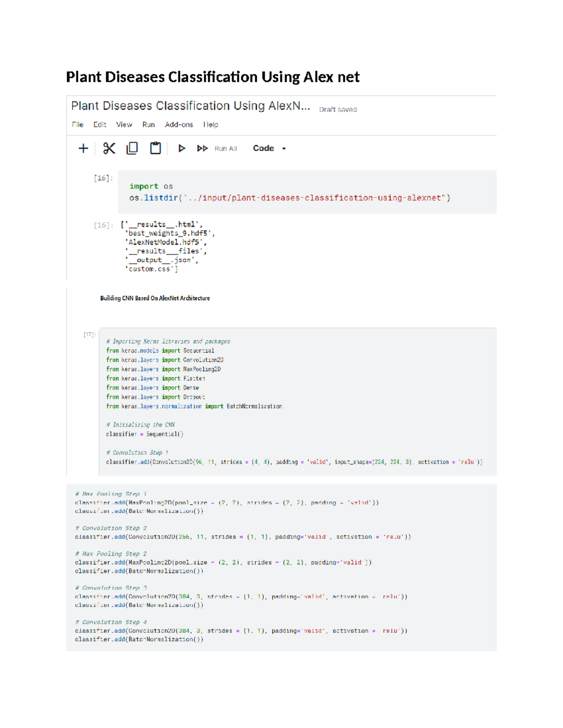The height and width of the screenshot is (728, 563).
Task: Click the input cell number 16 label
Action: click(x=103, y=178)
